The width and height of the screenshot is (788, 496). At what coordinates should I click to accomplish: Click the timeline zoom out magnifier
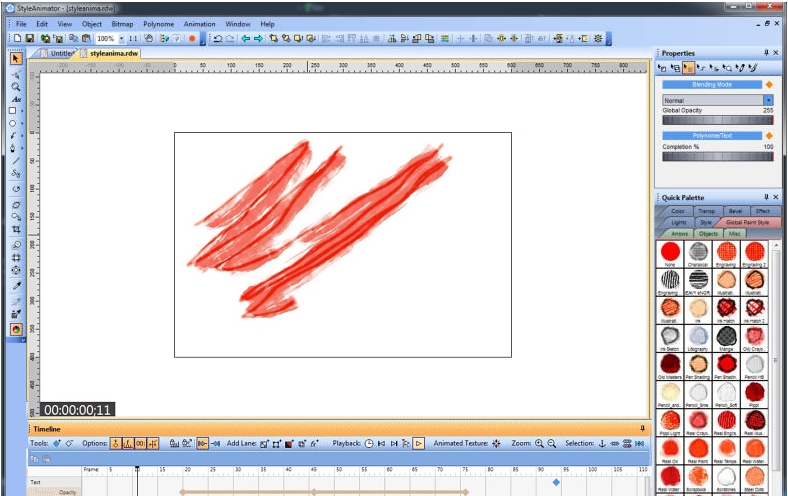tap(551, 443)
